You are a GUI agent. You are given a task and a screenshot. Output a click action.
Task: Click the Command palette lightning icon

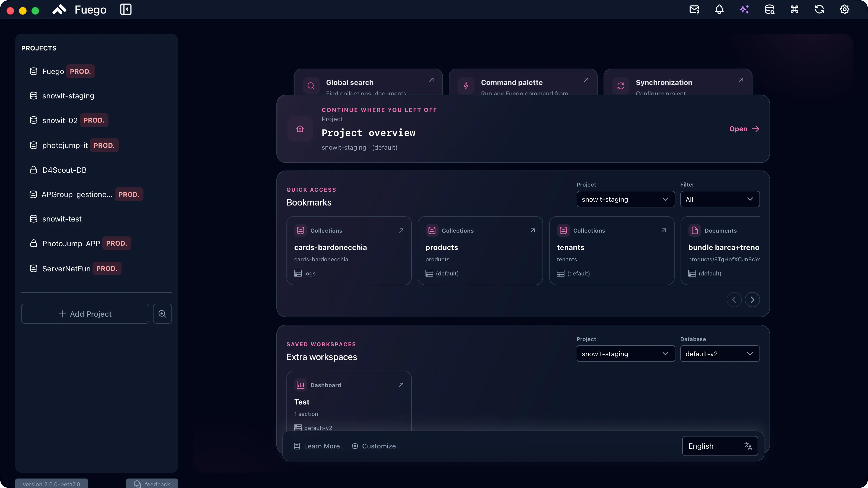click(x=466, y=86)
